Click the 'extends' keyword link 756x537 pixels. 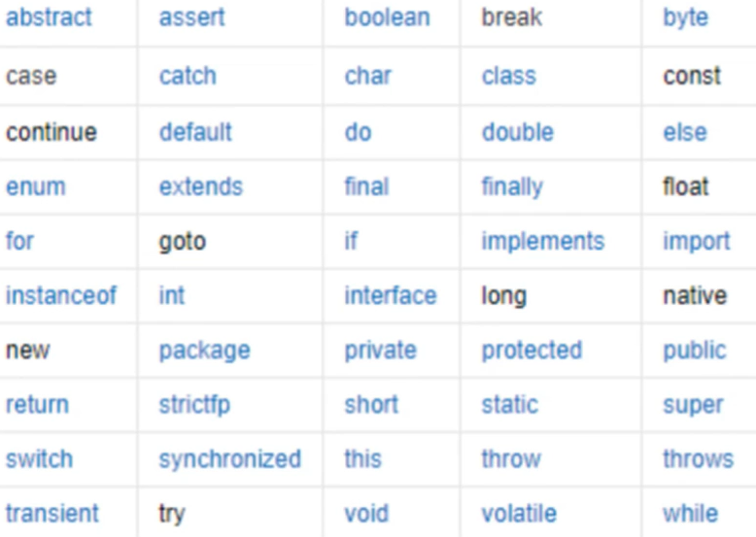(x=201, y=186)
